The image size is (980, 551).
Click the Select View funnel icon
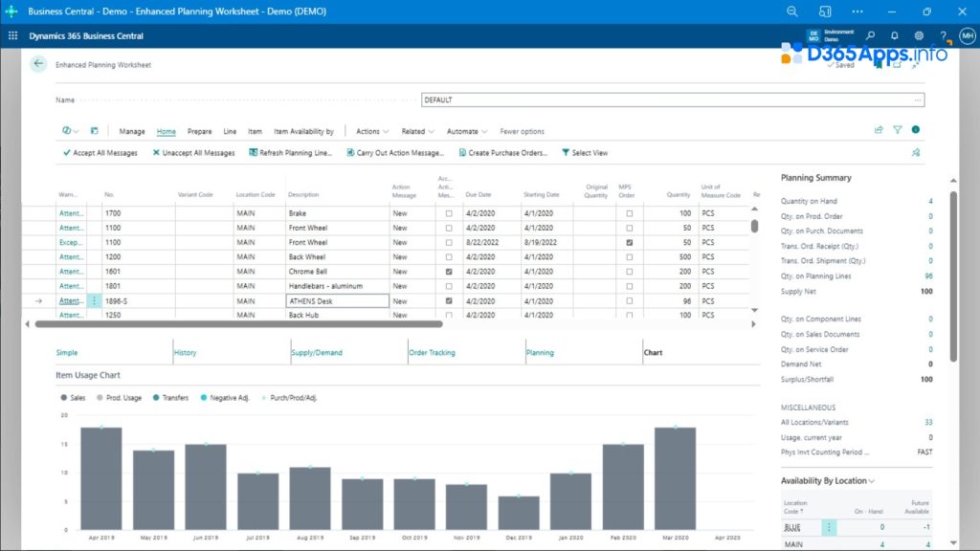(x=565, y=152)
